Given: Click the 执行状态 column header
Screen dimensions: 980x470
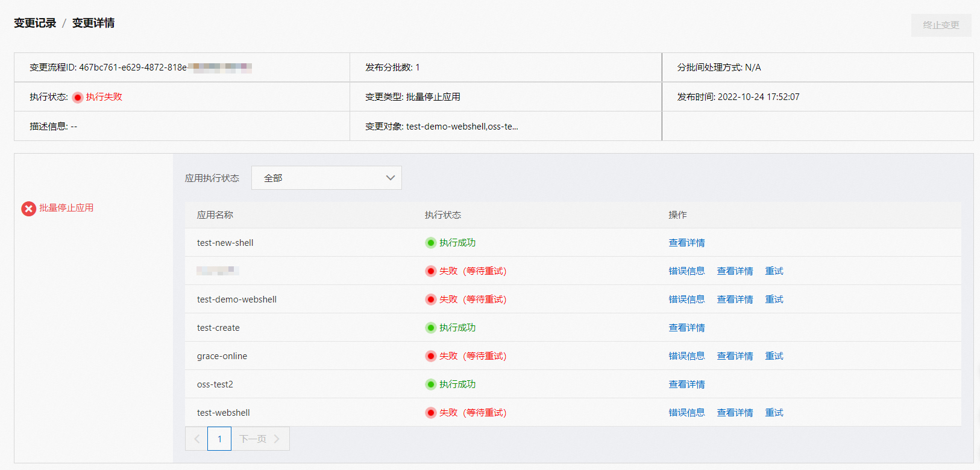Looking at the screenshot, I should pyautogui.click(x=443, y=215).
